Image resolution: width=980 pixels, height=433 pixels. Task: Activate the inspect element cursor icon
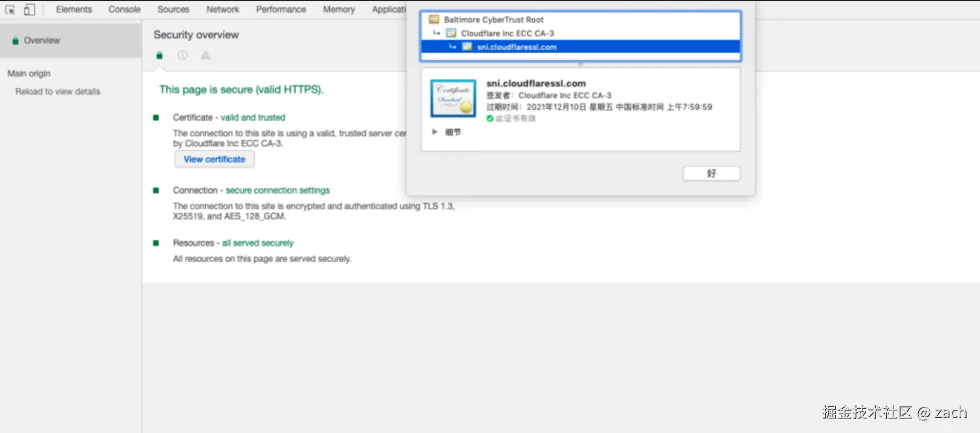point(10,10)
